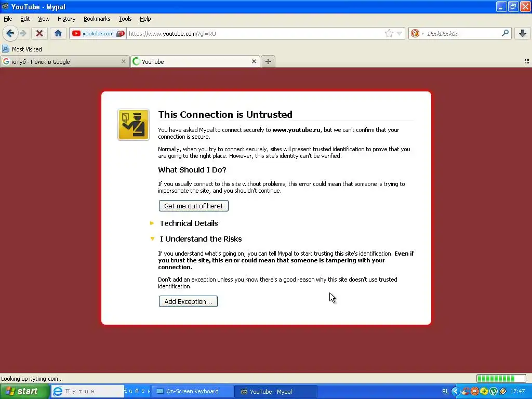The width and height of the screenshot is (532, 399).
Task: Click the 'Get me out of here!' button
Action: pos(193,206)
